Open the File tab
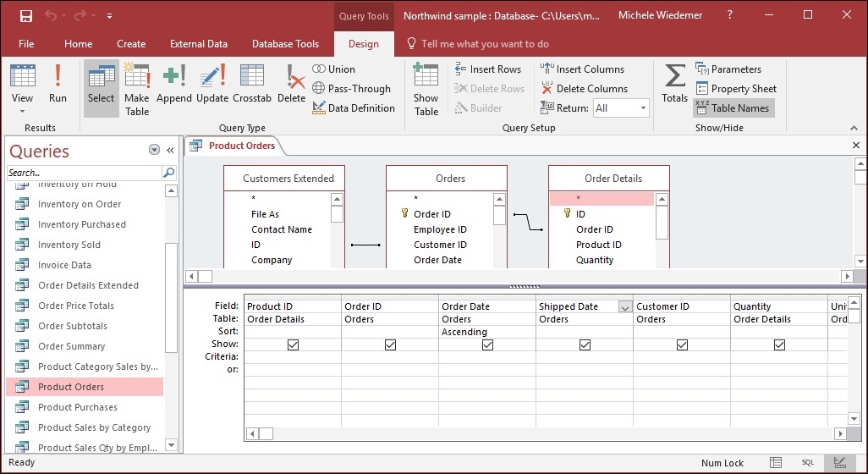Image resolution: width=868 pixels, height=474 pixels. point(26,44)
